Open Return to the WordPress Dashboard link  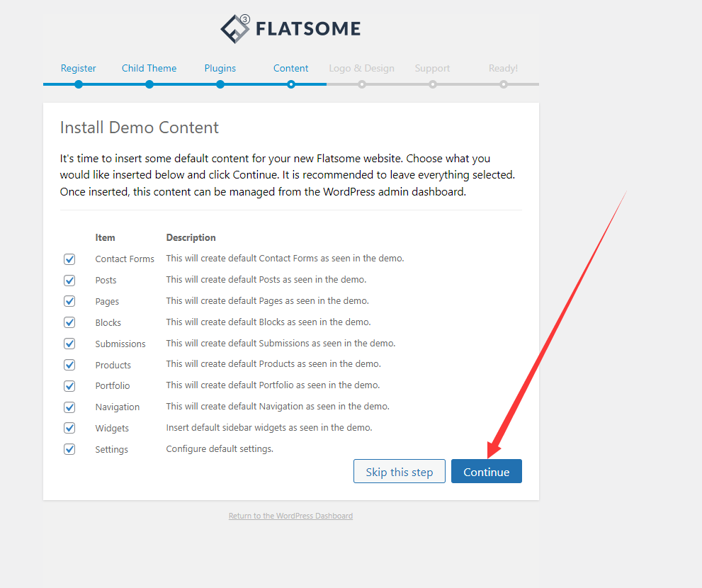click(290, 516)
